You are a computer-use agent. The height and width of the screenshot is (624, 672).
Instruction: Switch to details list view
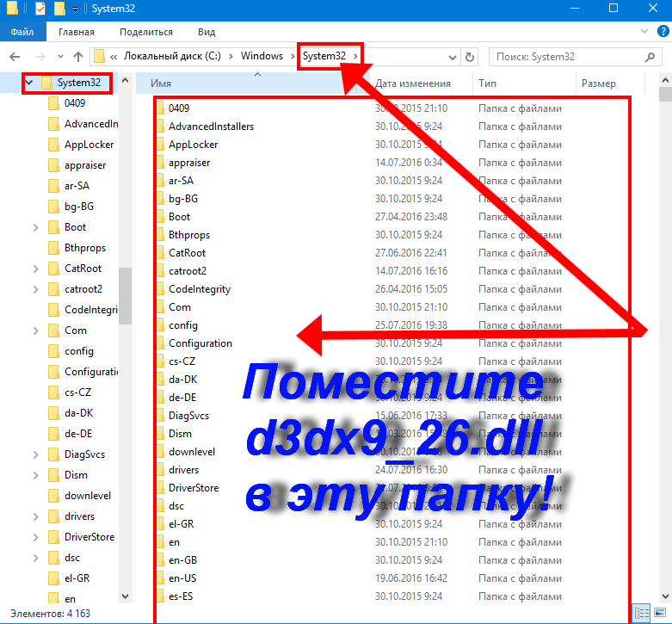[x=641, y=614]
